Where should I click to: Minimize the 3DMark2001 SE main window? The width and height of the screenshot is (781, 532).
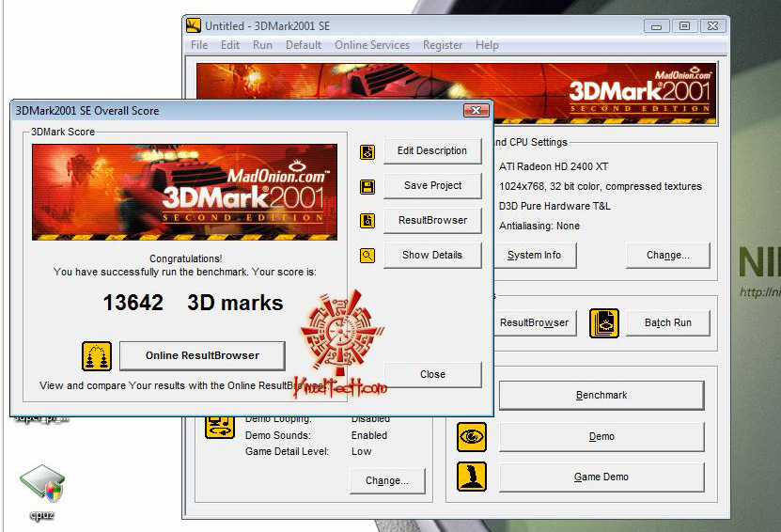pos(657,26)
